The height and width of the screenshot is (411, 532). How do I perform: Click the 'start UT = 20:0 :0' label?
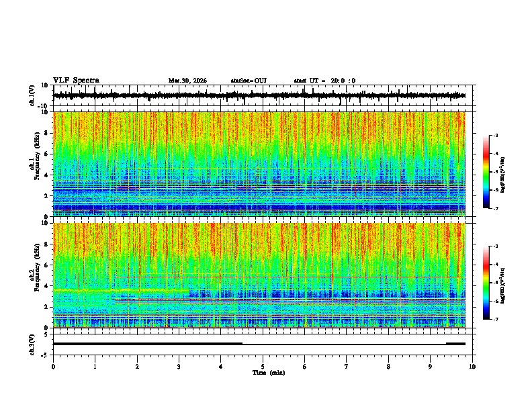pyautogui.click(x=324, y=81)
